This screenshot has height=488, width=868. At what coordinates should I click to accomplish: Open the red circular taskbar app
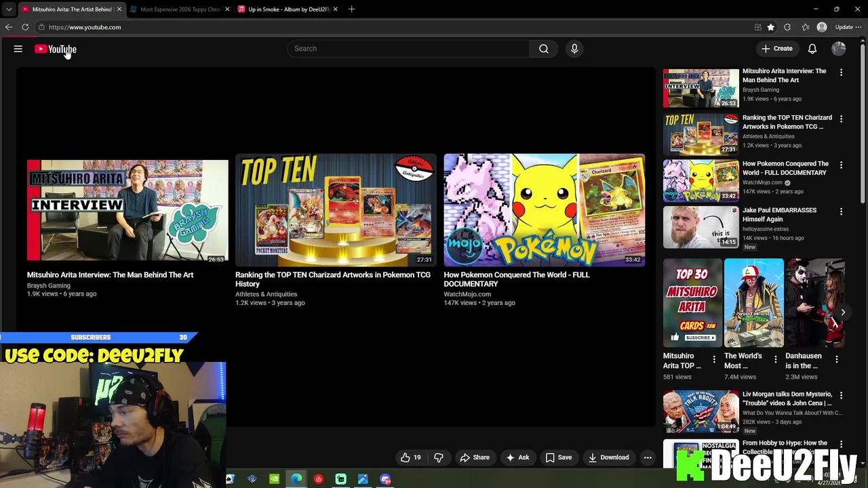319,479
